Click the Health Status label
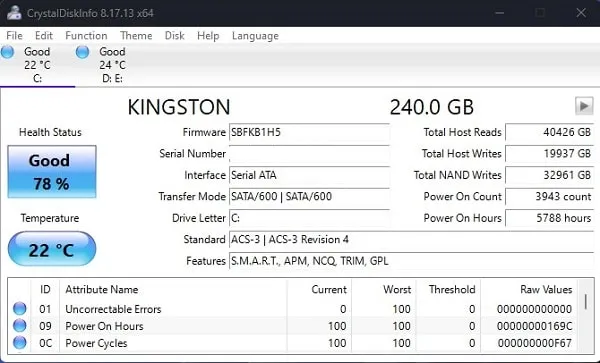 tap(50, 132)
